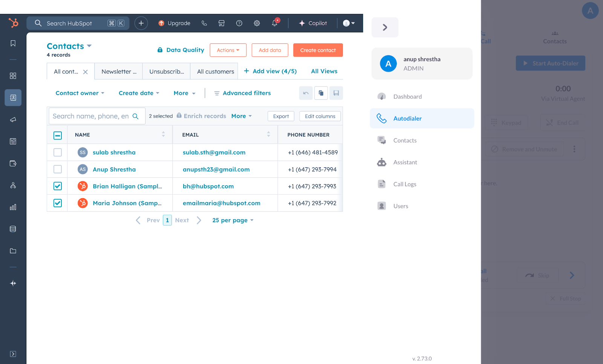Image resolution: width=603 pixels, height=364 pixels.
Task: Expand sidebar using bottom arrow icon
Action: point(13,354)
